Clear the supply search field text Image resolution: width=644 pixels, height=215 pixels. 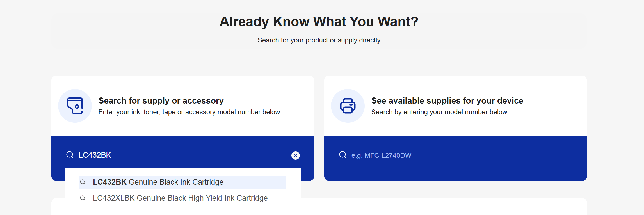[295, 155]
